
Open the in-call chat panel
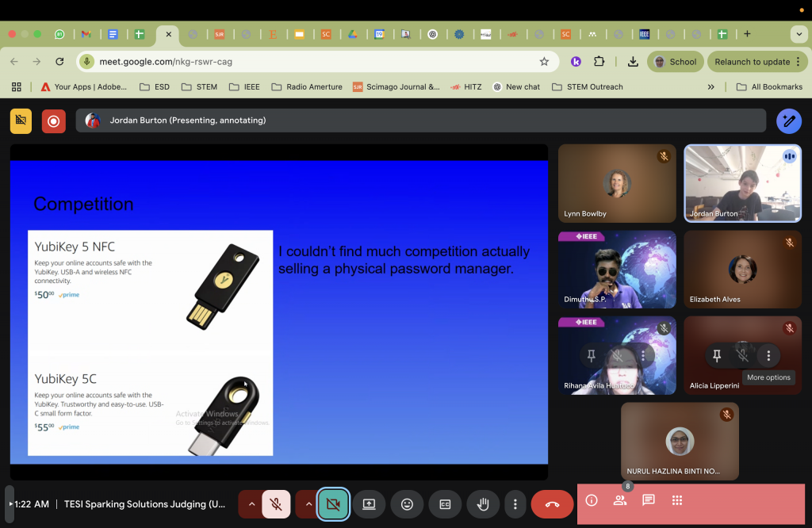(649, 500)
